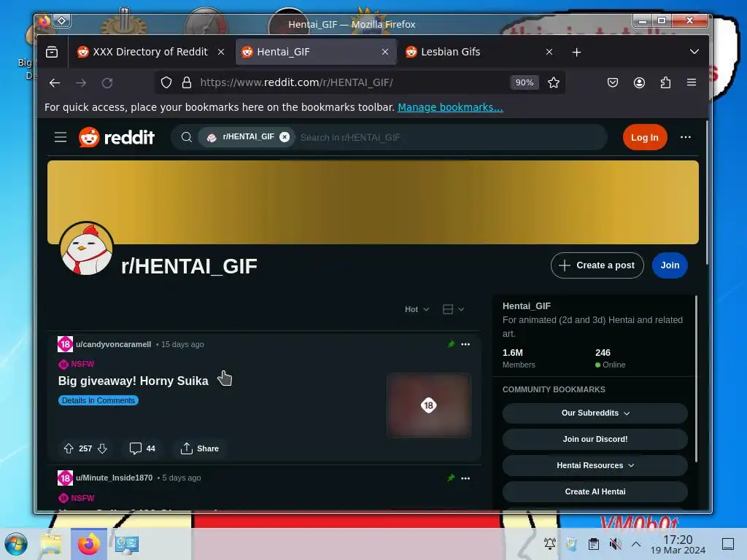
Task: Expand the Hentai Resources bookmark
Action: (595, 466)
